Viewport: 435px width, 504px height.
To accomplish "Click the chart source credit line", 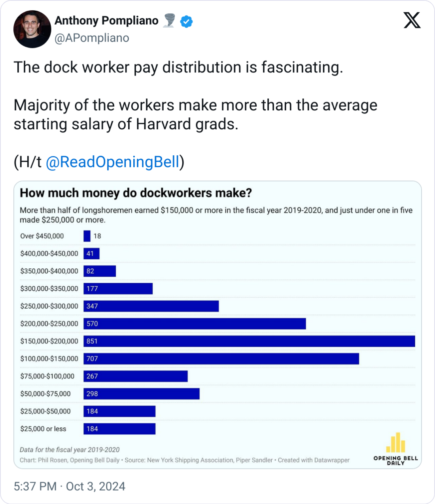I will click(x=185, y=460).
